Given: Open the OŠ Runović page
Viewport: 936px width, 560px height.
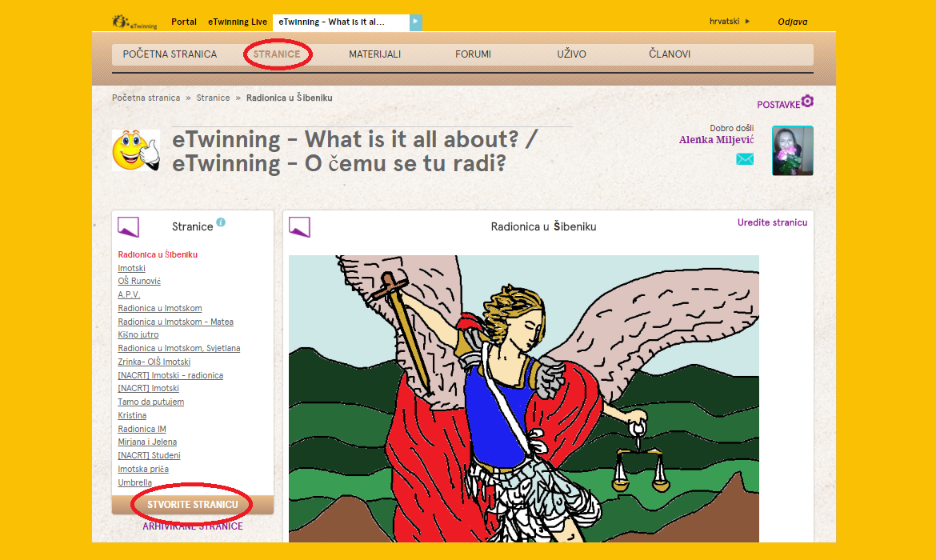Looking at the screenshot, I should (x=139, y=281).
